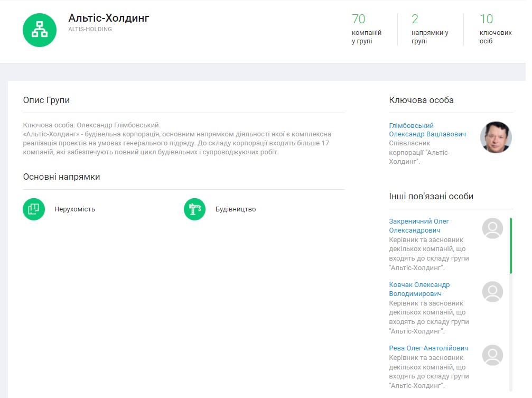The image size is (532, 398).
Task: Click the Опис Групи section heading
Action: (46, 100)
